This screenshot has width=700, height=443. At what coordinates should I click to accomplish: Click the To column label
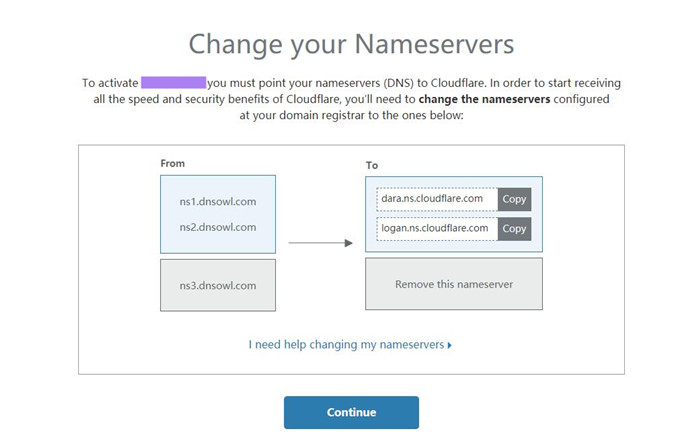pos(372,165)
